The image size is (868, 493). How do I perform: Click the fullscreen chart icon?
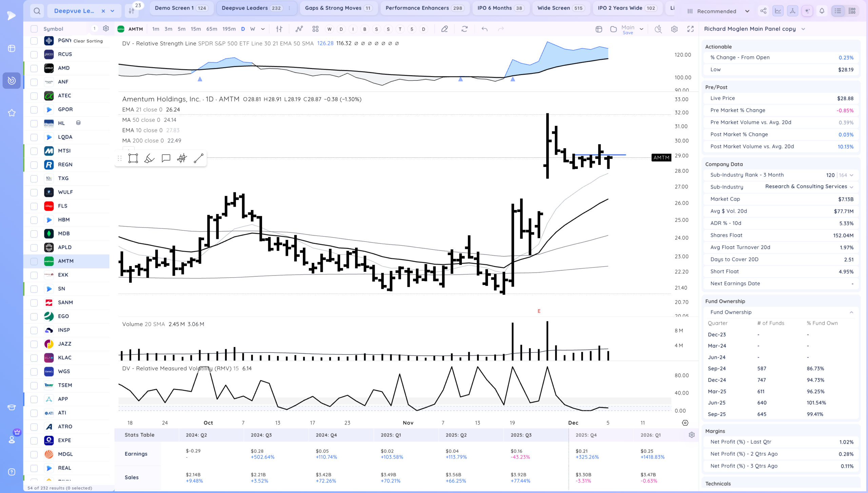click(x=690, y=29)
